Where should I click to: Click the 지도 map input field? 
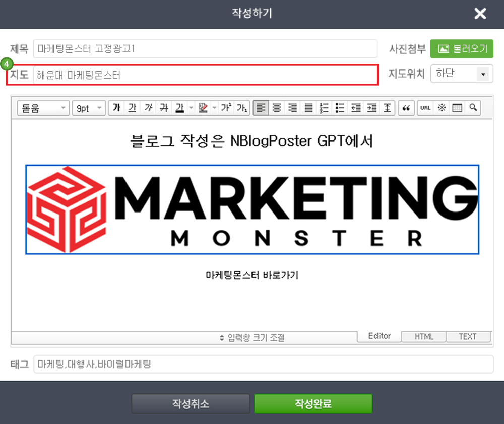click(x=205, y=75)
